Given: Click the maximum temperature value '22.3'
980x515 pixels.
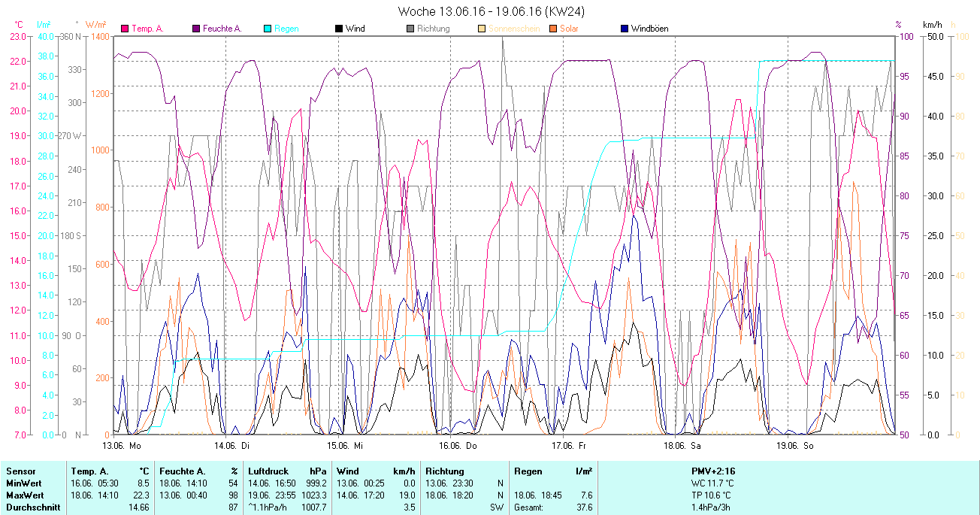Looking at the screenshot, I should [141, 495].
